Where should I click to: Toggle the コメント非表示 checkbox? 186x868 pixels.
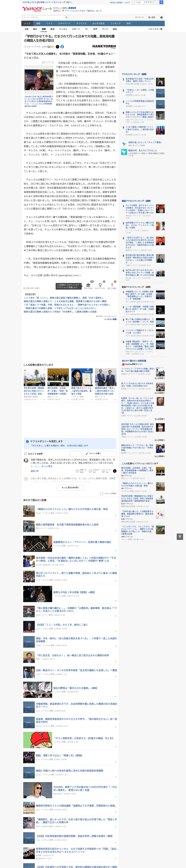102,493
